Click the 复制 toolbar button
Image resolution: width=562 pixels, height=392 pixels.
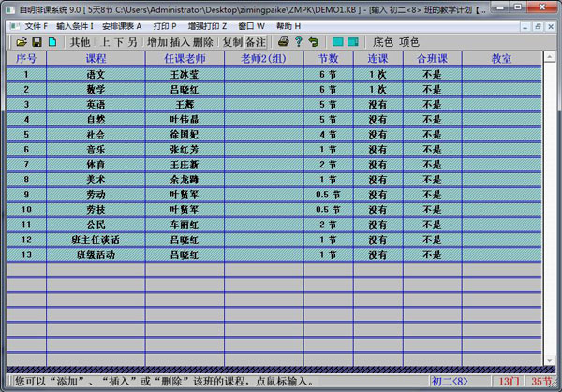[x=232, y=42]
